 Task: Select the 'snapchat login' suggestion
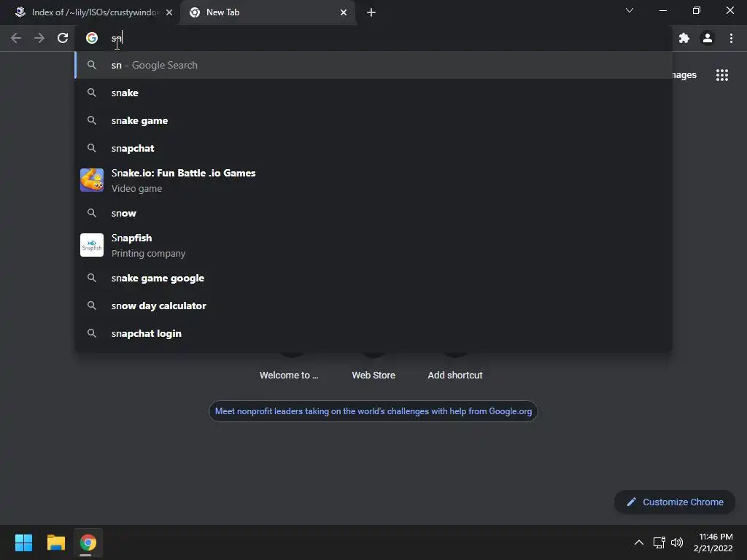373,333
